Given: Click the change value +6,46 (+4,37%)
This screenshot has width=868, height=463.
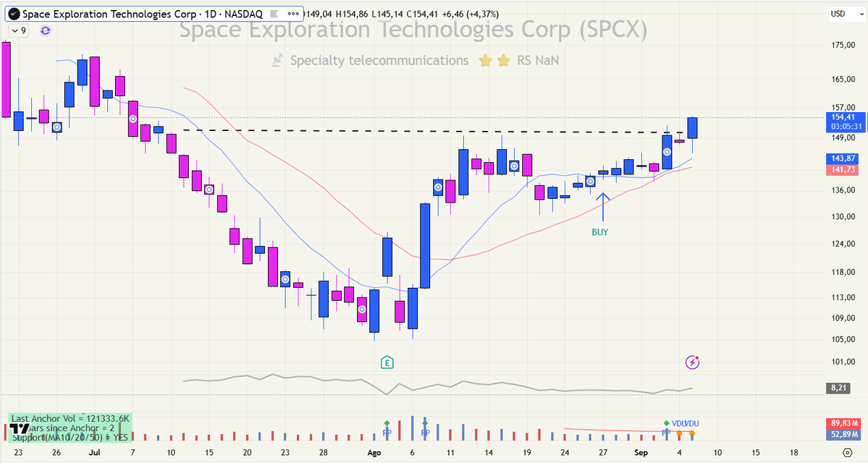Looking at the screenshot, I should [471, 14].
